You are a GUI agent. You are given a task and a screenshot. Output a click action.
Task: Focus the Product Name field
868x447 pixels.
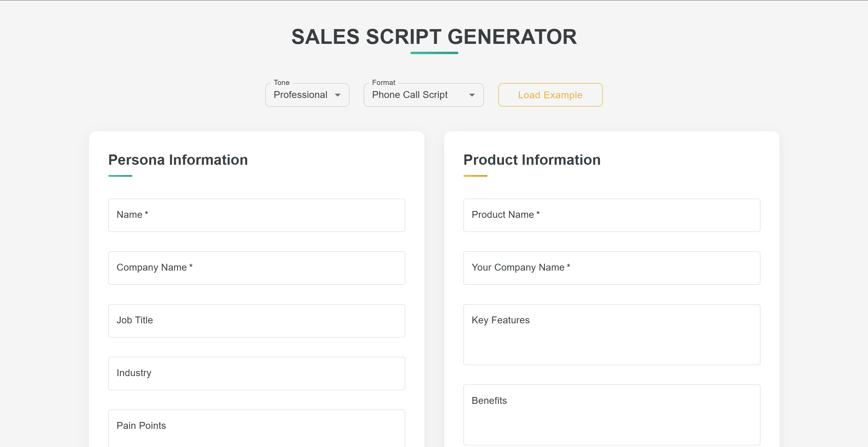[612, 215]
